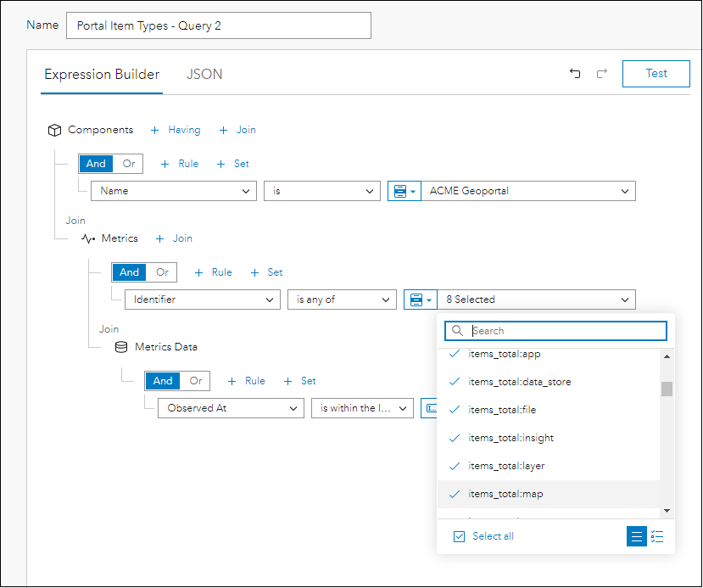Add a Having clause to Components
This screenshot has width=703, height=588.
click(x=176, y=131)
